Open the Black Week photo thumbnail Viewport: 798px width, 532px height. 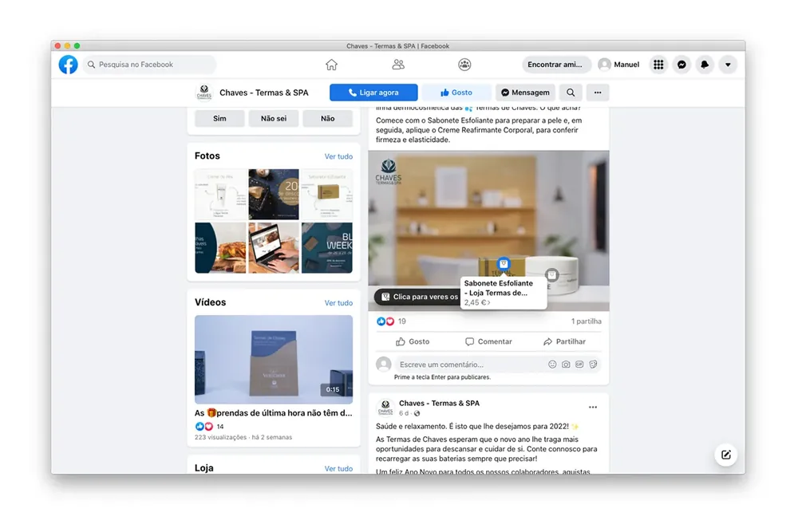click(326, 248)
